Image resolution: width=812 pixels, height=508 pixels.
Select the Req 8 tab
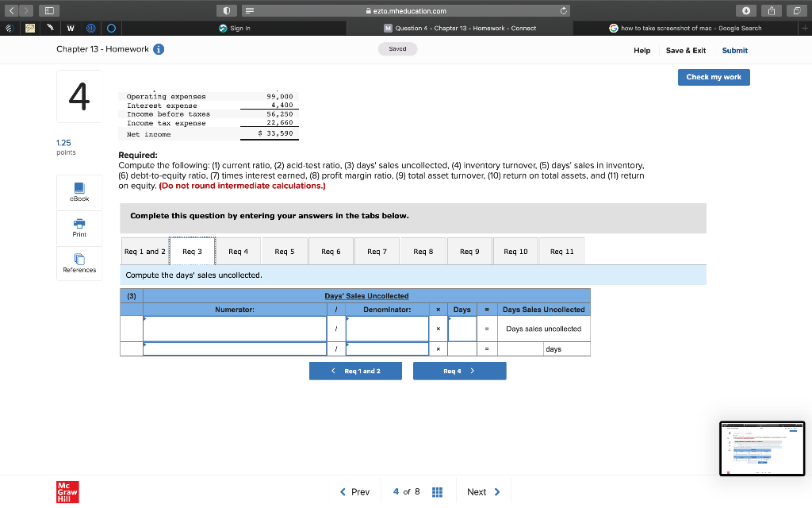pos(423,250)
